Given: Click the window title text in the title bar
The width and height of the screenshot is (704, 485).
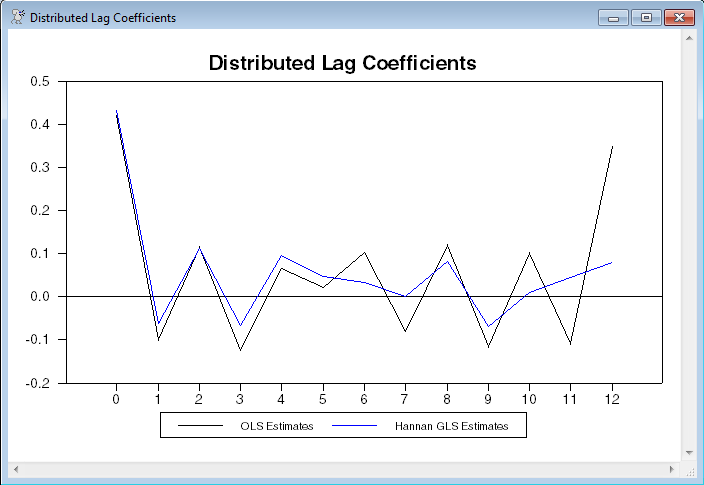Looking at the screenshot, I should click(x=103, y=18).
